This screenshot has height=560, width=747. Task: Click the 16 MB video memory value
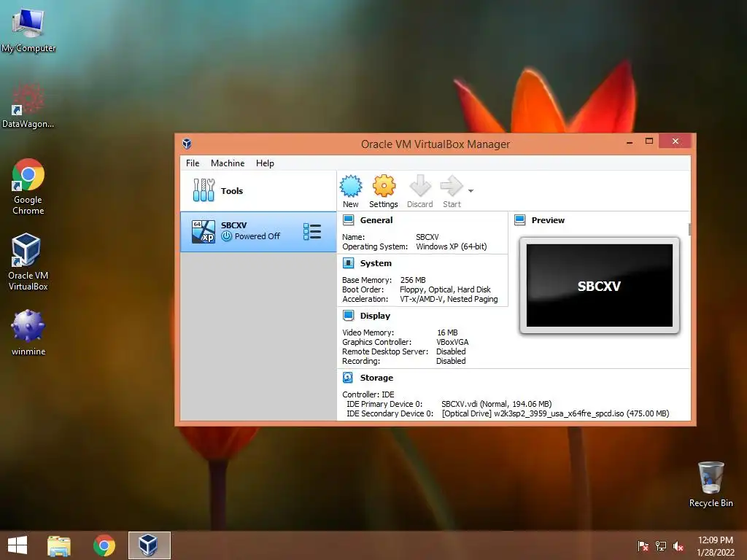tap(447, 332)
